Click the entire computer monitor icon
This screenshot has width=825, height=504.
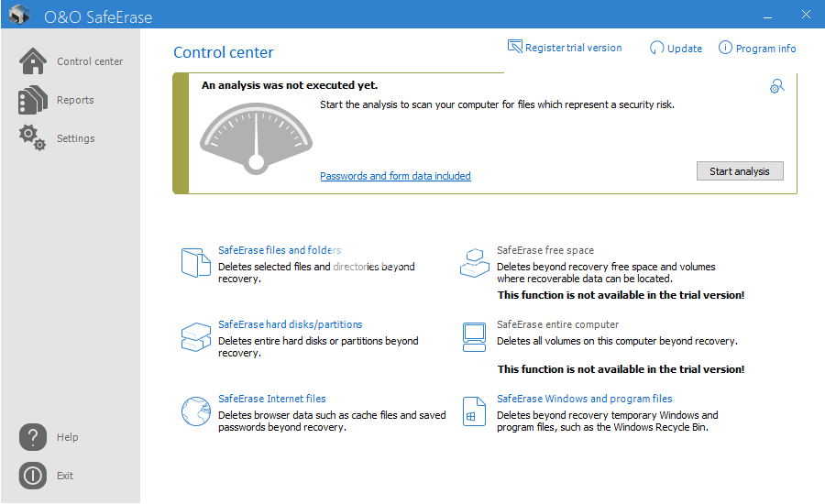pos(474,337)
